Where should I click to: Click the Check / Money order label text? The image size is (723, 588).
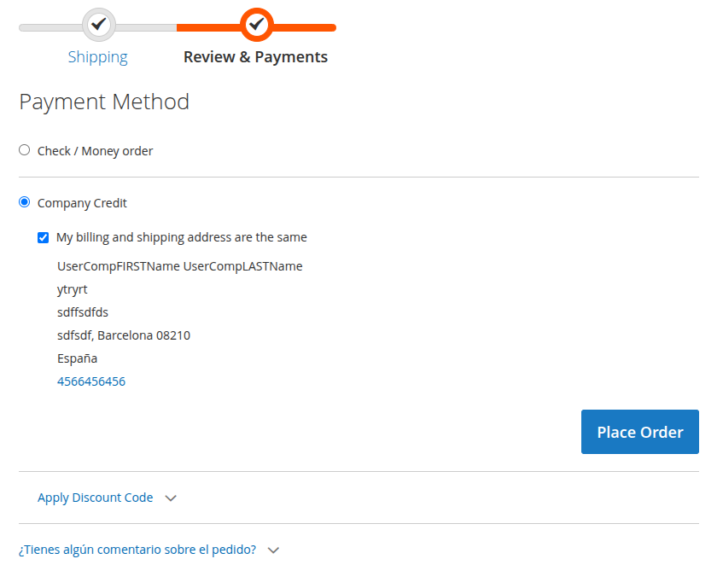[94, 149]
